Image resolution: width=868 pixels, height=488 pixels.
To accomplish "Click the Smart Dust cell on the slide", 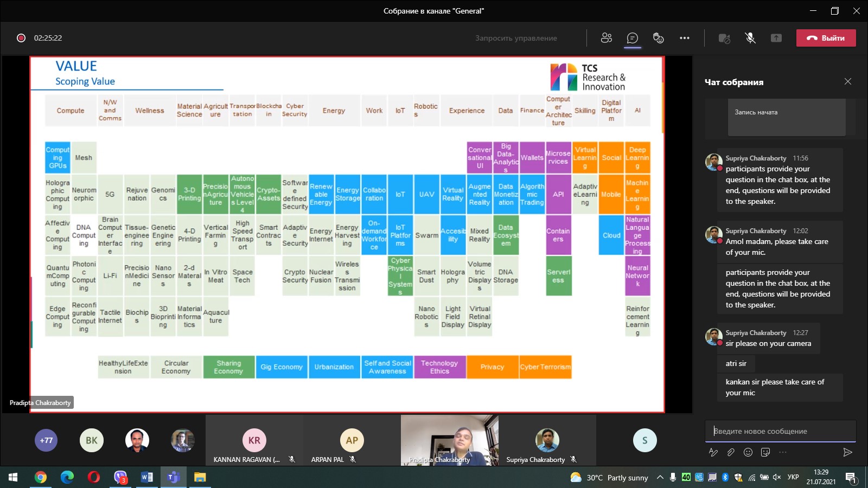I will pos(426,276).
